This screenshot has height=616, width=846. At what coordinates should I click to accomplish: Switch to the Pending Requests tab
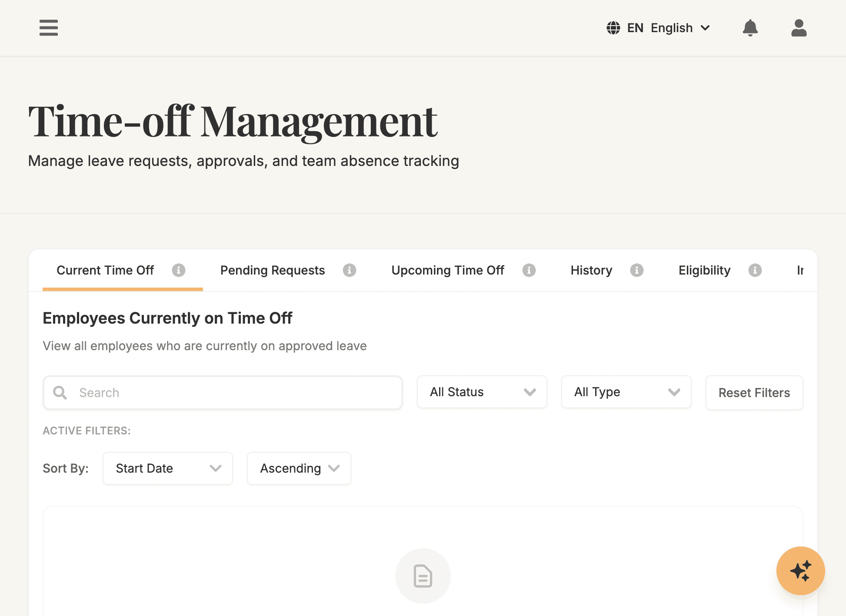pyautogui.click(x=273, y=270)
